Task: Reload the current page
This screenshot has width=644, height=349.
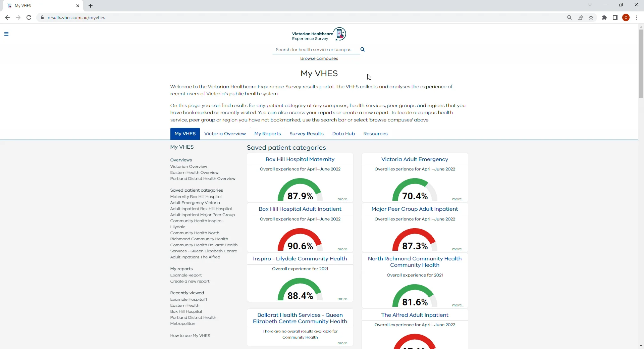Action: [x=29, y=17]
